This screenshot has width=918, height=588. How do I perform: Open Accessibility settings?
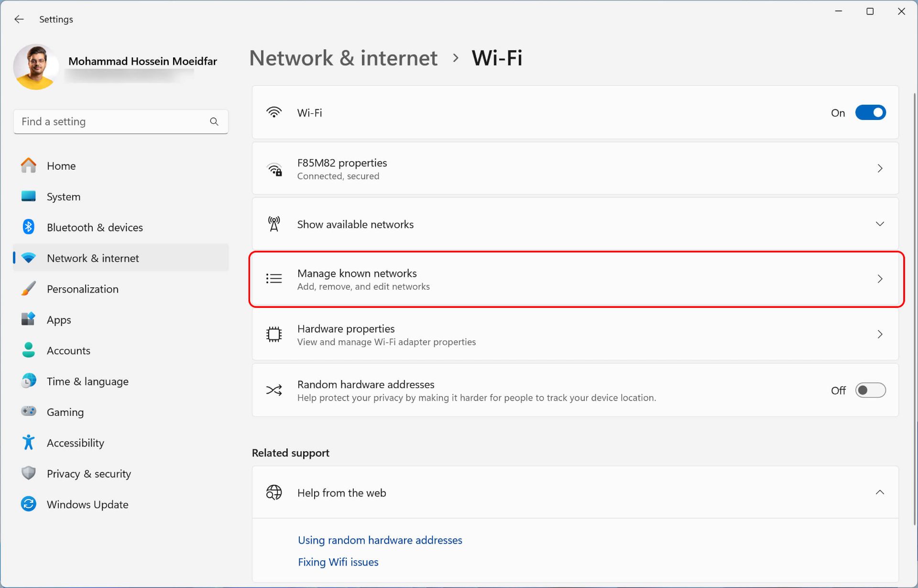tap(120, 443)
